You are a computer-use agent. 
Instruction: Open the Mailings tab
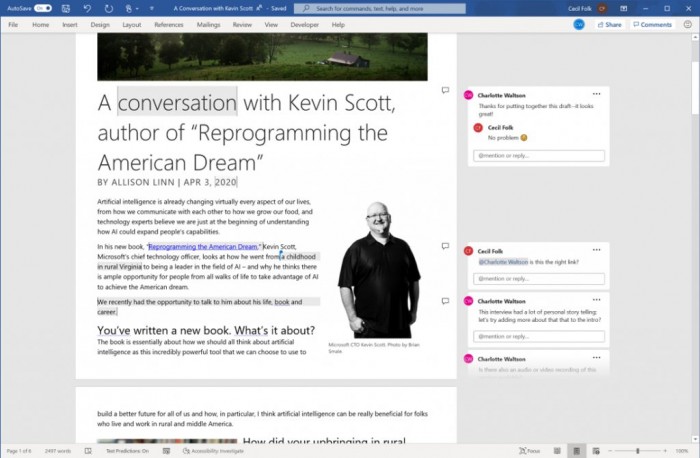pos(207,24)
